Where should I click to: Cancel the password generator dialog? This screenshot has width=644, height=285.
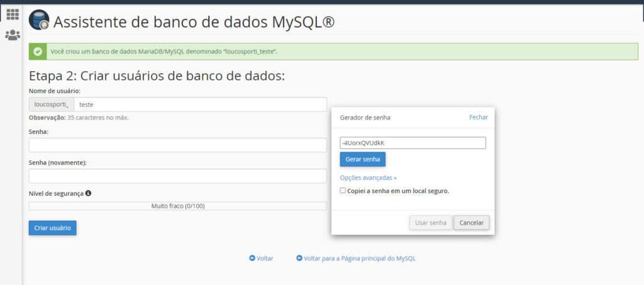pyautogui.click(x=471, y=223)
